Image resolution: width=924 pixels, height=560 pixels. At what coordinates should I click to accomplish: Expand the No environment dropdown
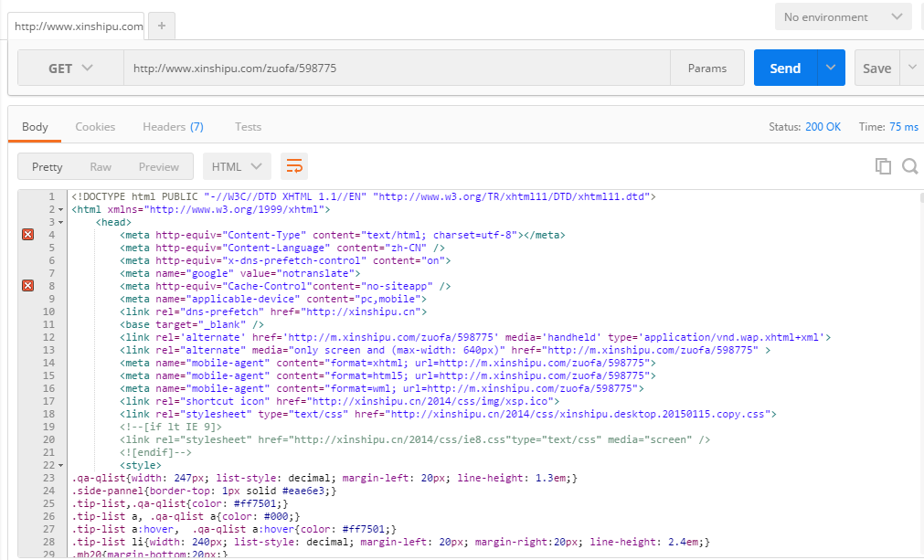(x=842, y=17)
